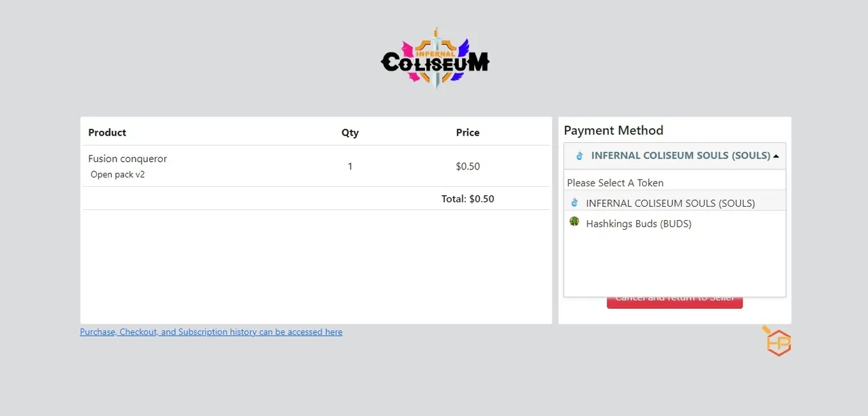Screen dimensions: 868x416
Task: Click the 'Fusion conqueror' product name
Action: pos(127,159)
